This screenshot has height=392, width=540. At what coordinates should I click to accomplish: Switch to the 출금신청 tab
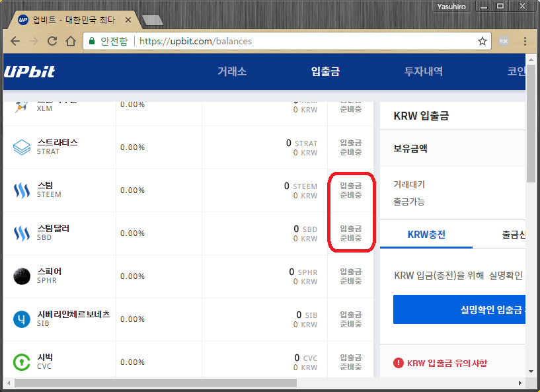pyautogui.click(x=514, y=235)
